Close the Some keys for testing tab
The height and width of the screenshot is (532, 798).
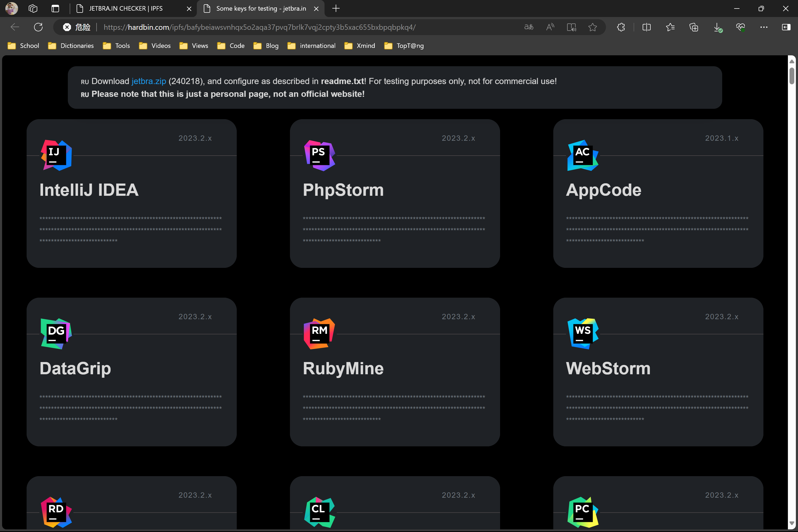(x=316, y=9)
